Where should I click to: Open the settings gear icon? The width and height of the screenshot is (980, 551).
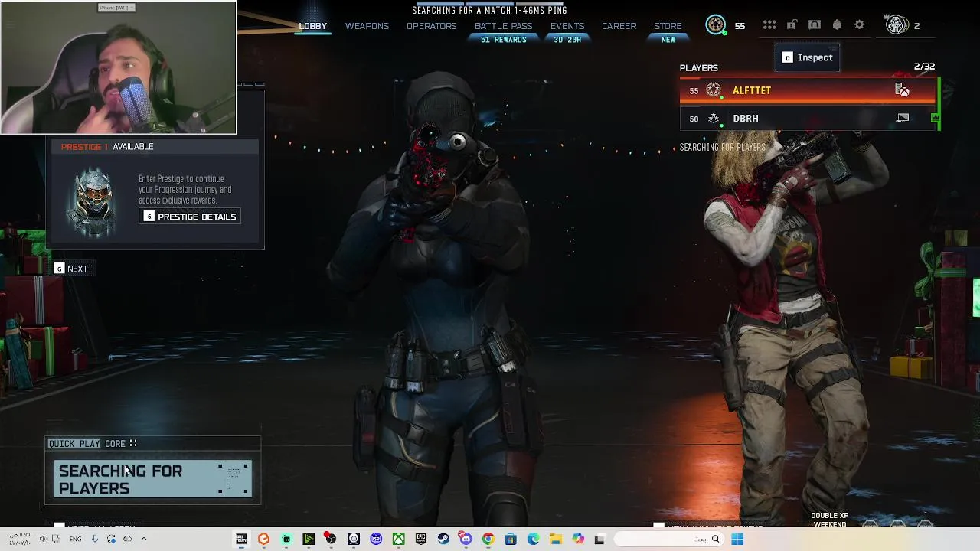click(860, 25)
